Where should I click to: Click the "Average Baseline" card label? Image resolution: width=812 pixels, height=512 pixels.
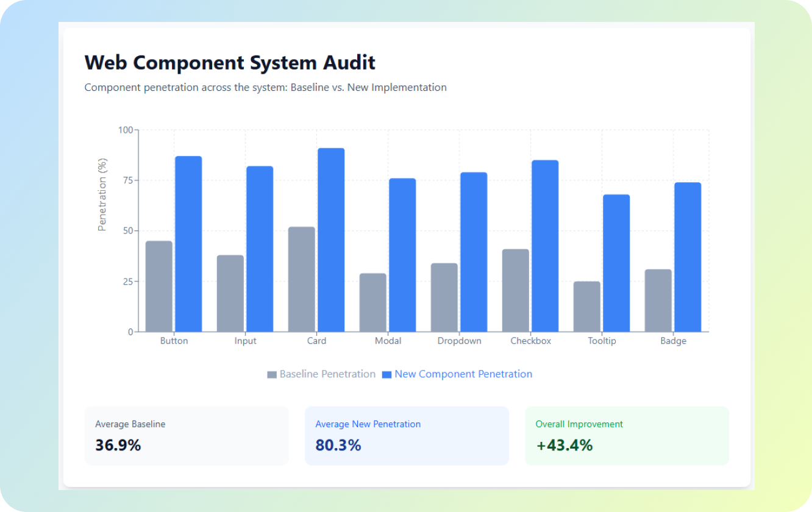[x=130, y=424]
